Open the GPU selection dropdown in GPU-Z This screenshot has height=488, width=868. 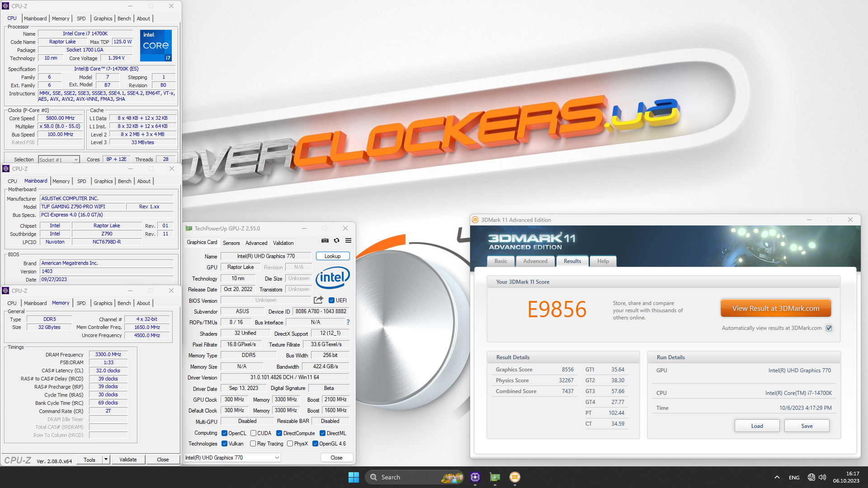[232, 458]
